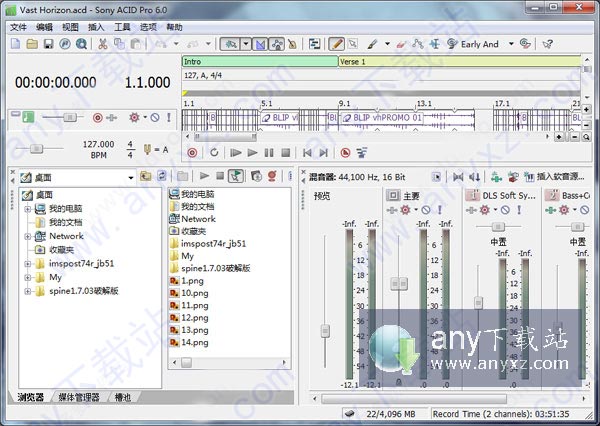Click the Intro section marker
The image size is (600, 426).
click(260, 62)
